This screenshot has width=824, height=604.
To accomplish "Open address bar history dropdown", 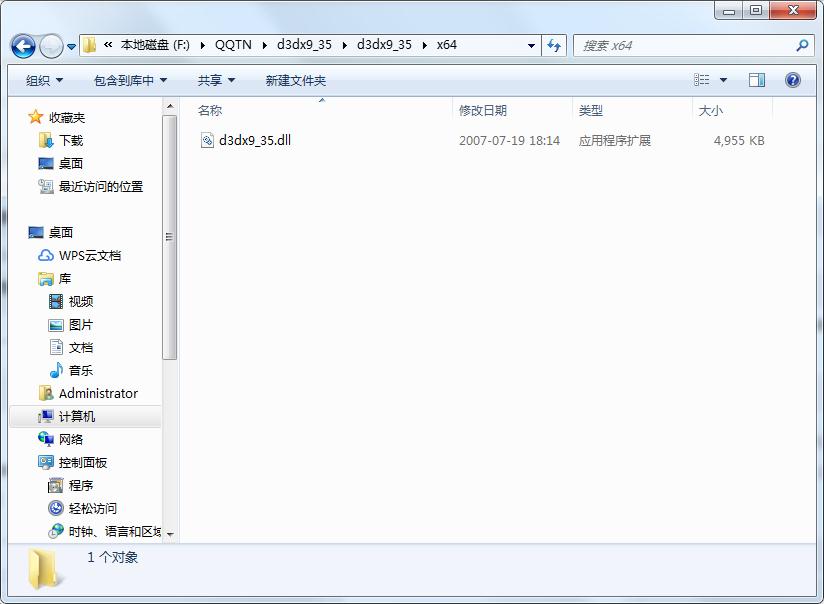I will click(x=531, y=46).
